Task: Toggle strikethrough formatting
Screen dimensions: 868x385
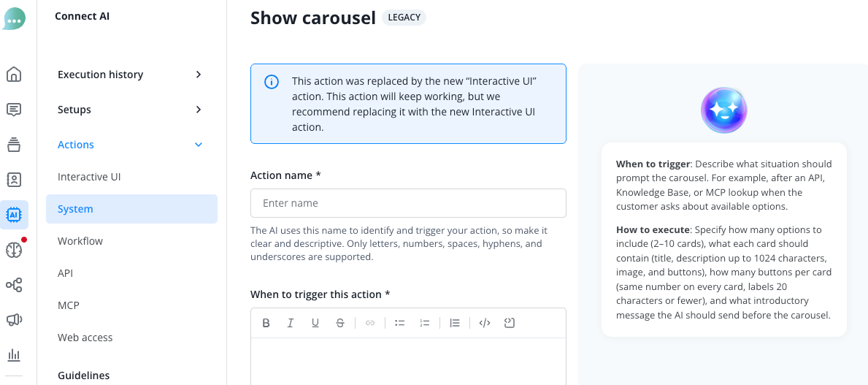Action: [x=340, y=323]
